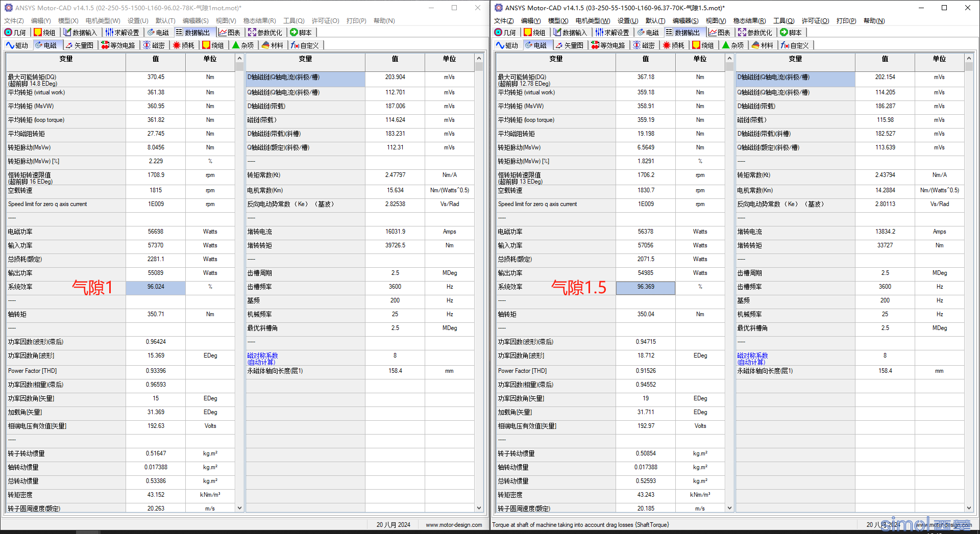Select 驱动 sub-tab in left window
This screenshot has height=534, width=980.
17,45
